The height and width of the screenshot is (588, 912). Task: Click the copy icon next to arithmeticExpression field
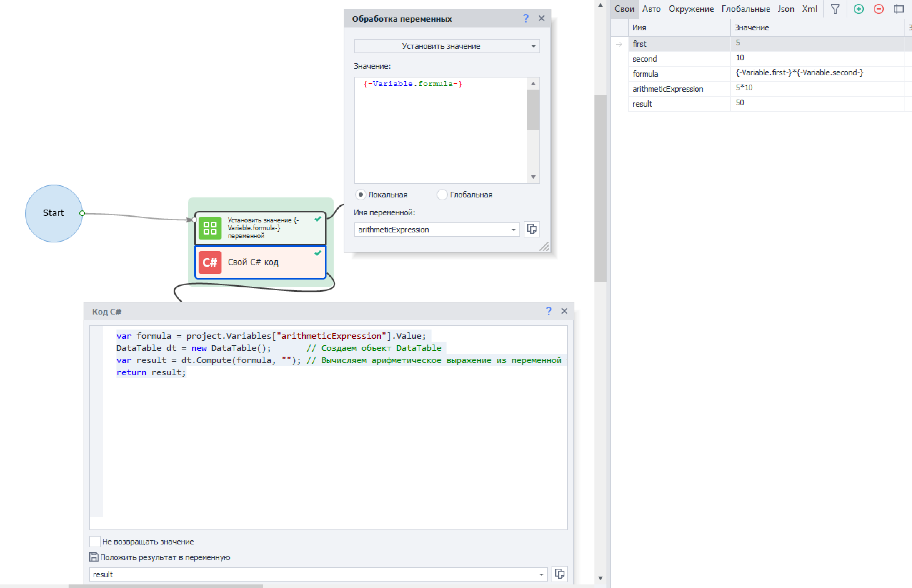click(x=532, y=229)
